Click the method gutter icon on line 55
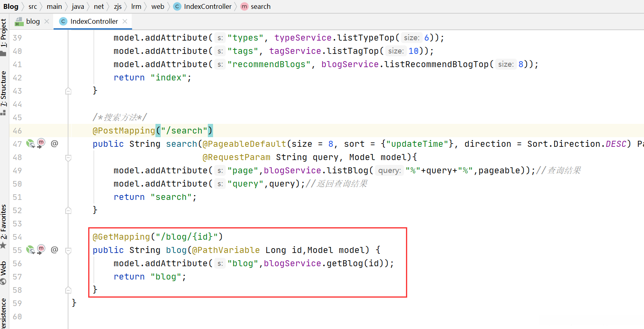644x329 pixels. [x=41, y=250]
